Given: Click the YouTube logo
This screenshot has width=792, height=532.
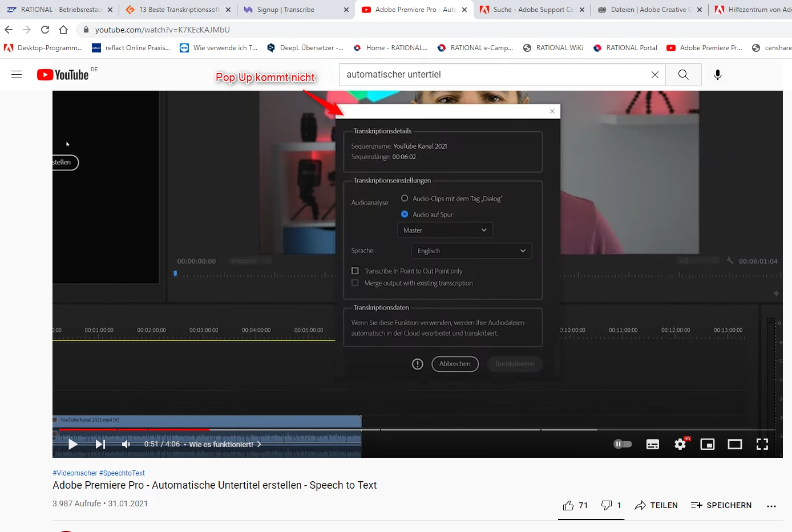Looking at the screenshot, I should click(63, 75).
